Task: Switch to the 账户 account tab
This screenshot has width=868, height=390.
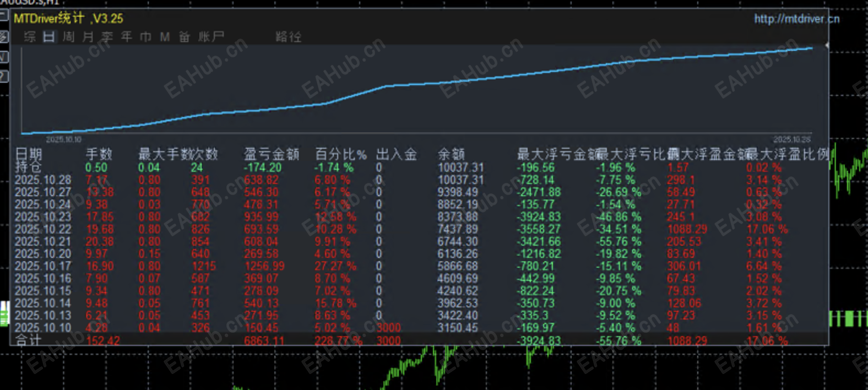Action: click(211, 37)
